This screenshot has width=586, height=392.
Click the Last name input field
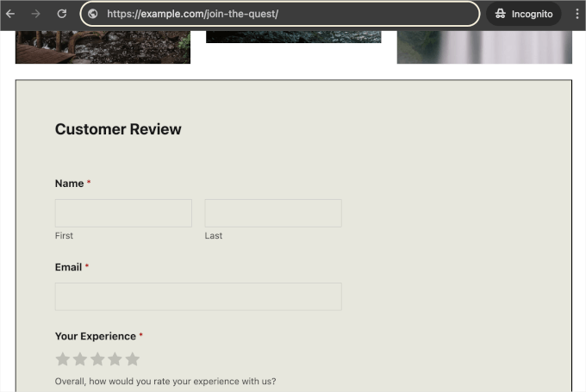273,213
